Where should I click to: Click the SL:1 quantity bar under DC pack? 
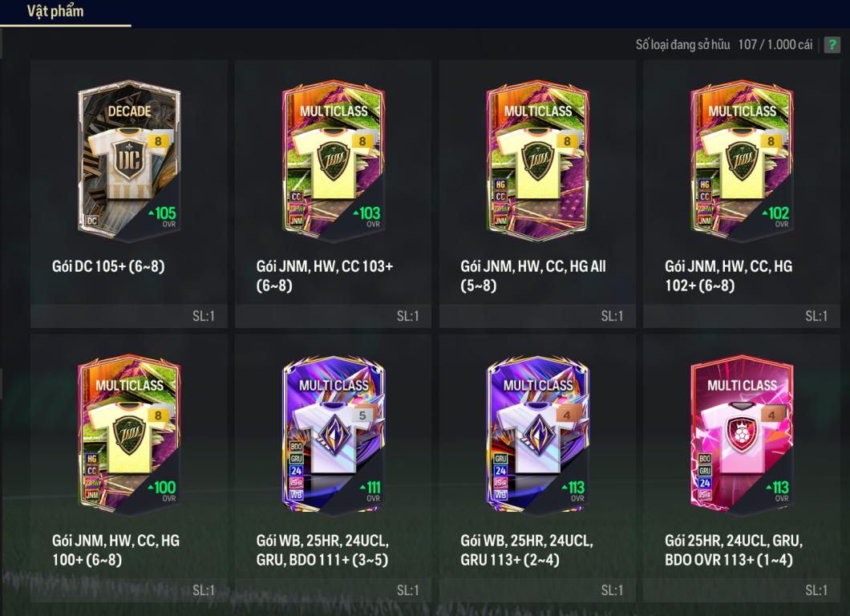pos(129,316)
